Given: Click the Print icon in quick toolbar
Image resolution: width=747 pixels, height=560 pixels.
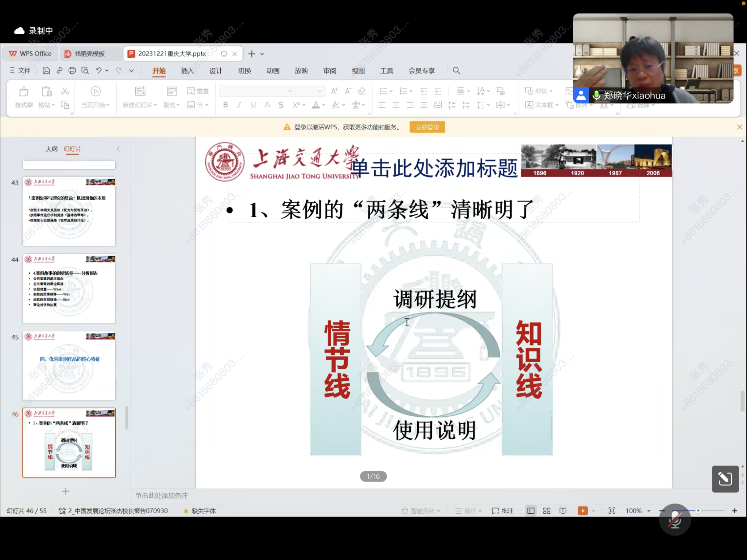Looking at the screenshot, I should click(x=72, y=71).
